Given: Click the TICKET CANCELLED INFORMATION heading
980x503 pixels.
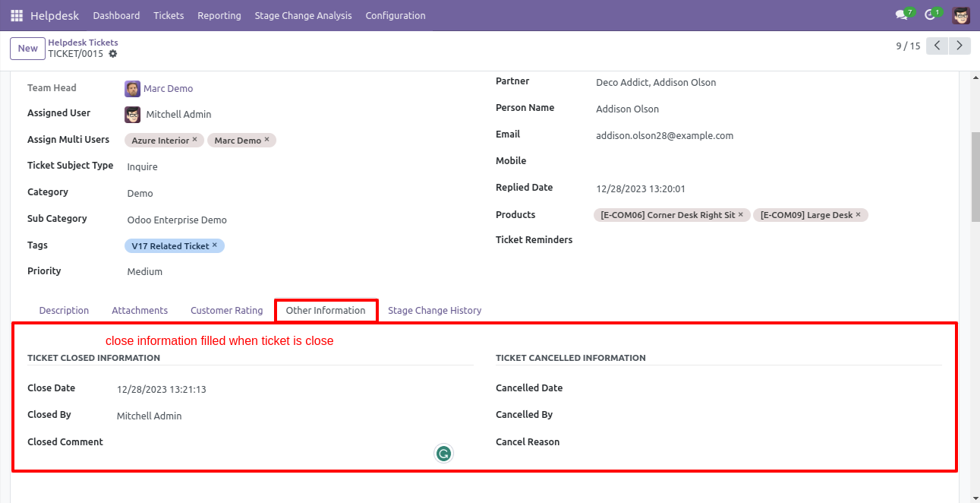Looking at the screenshot, I should pyautogui.click(x=571, y=358).
